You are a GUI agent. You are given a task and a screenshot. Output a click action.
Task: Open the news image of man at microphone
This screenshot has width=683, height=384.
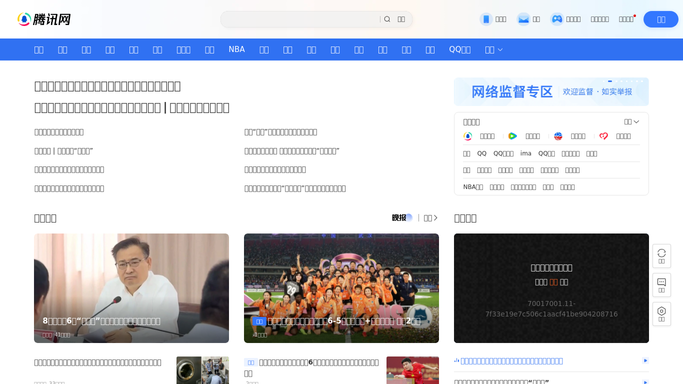(x=132, y=288)
